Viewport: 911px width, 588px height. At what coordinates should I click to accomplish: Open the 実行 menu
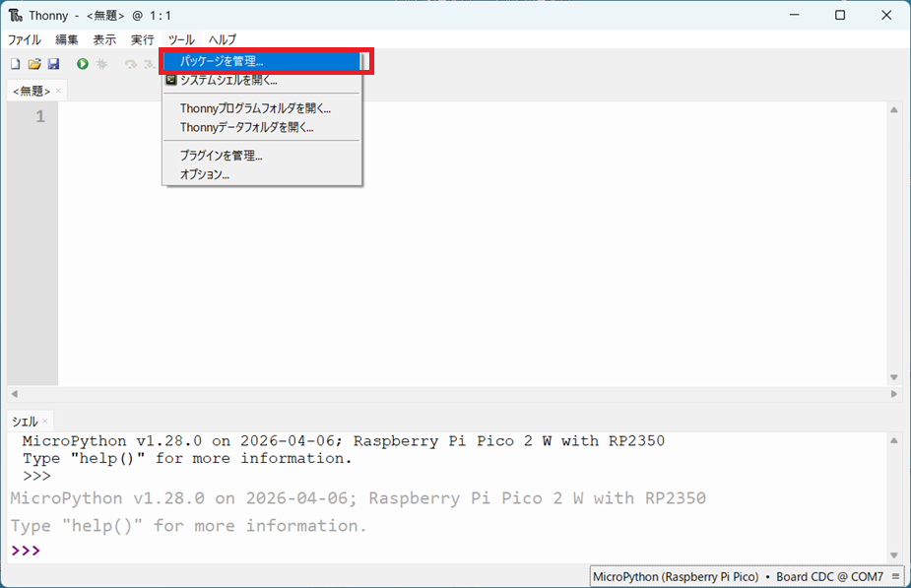coord(143,39)
